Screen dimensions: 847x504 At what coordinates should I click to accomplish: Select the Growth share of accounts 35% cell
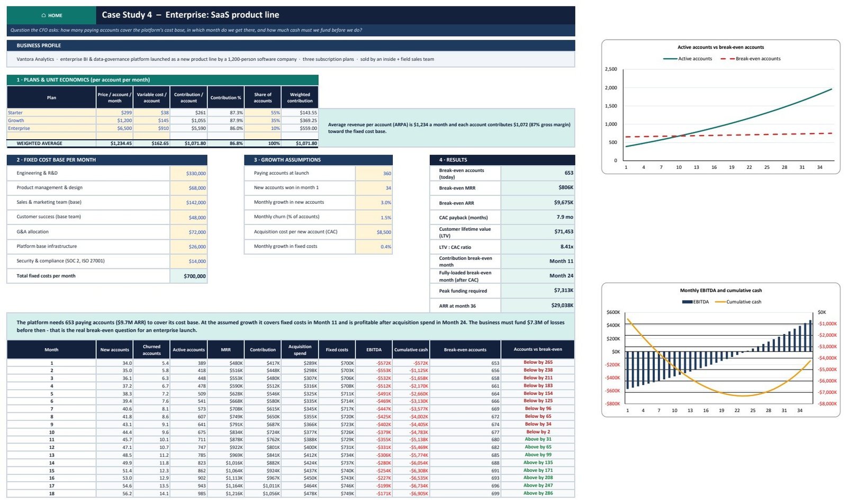(x=263, y=121)
